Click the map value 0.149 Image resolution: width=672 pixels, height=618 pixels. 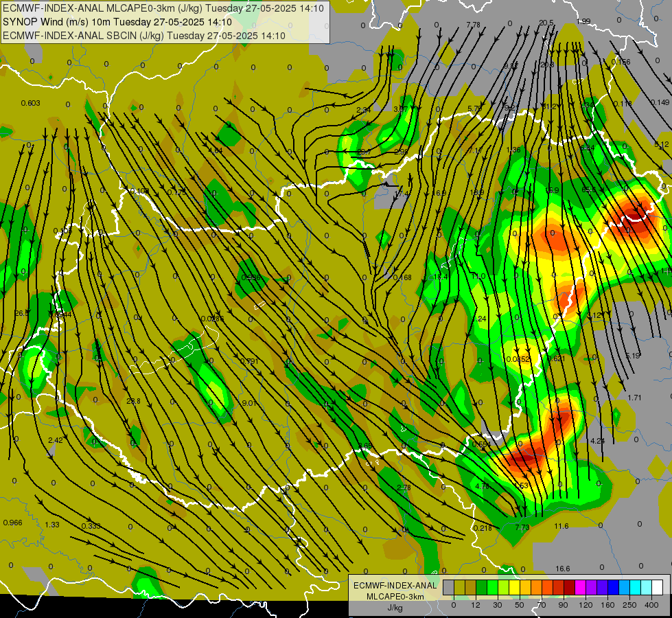(x=660, y=102)
